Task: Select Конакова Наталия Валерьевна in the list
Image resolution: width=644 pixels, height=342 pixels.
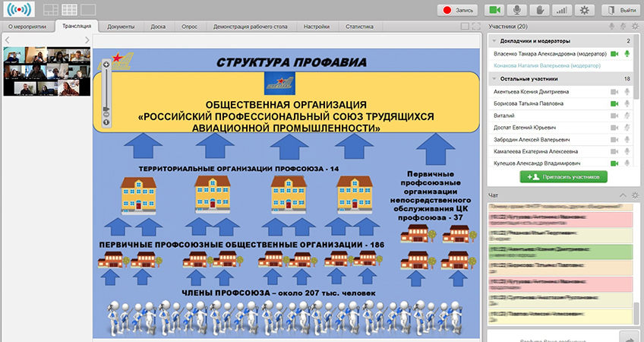Action: [547, 66]
